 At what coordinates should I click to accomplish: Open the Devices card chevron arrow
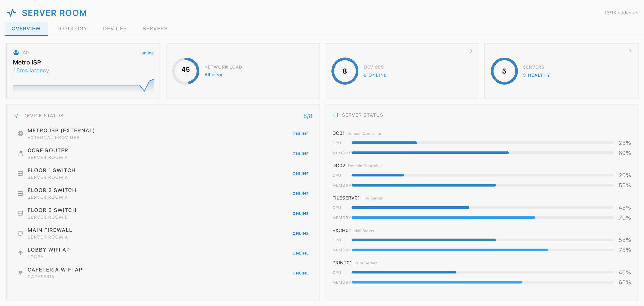click(471, 51)
